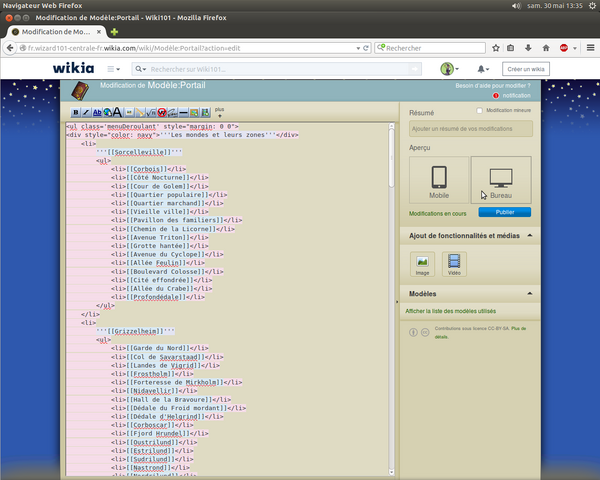600x480 pixels.
Task: Open the Adblock Plus dropdown arrow
Action: click(575, 48)
